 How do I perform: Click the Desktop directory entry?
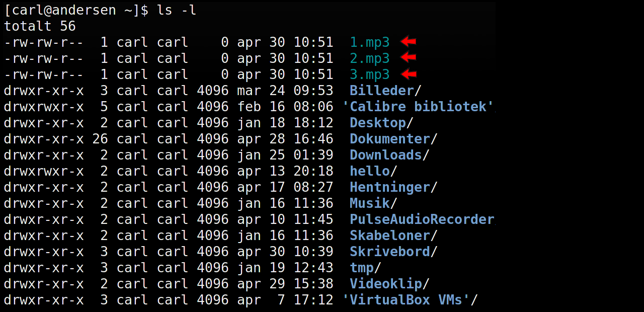coord(378,123)
